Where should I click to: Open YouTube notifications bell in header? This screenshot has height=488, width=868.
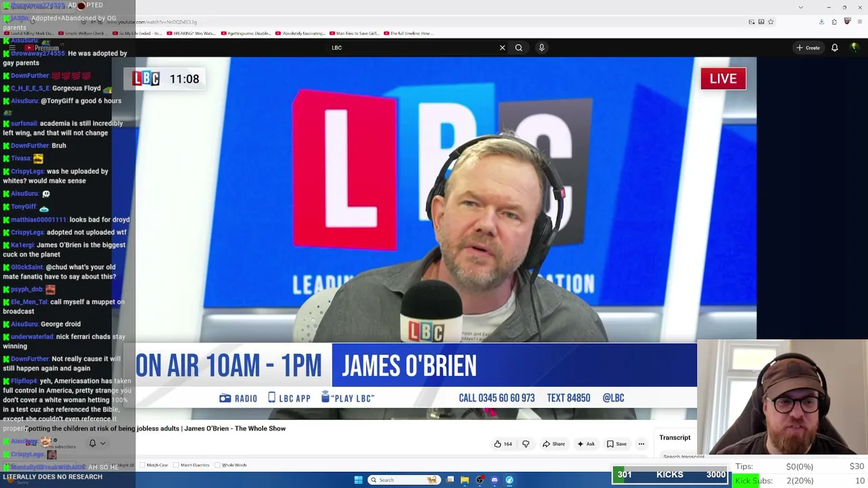pyautogui.click(x=835, y=47)
